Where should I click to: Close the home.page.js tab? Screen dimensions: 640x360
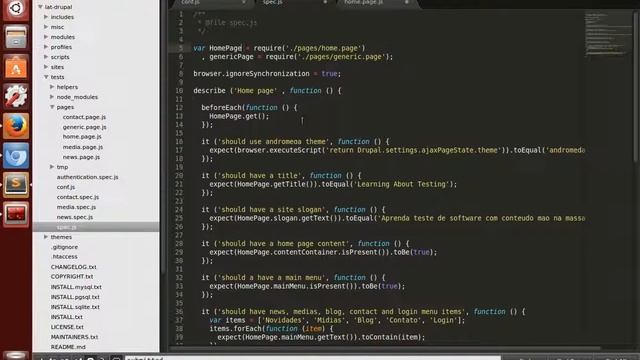(407, 2)
